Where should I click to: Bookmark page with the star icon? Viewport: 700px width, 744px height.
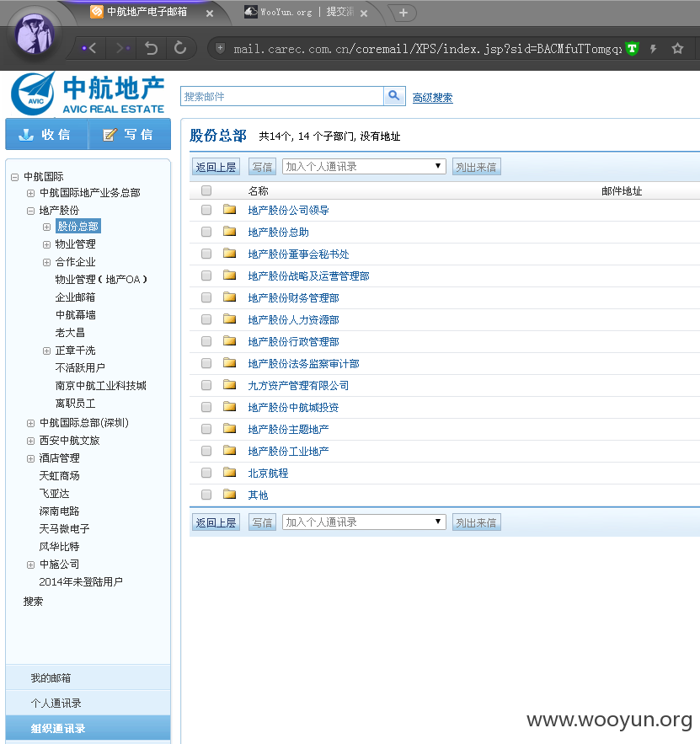pyautogui.click(x=678, y=48)
